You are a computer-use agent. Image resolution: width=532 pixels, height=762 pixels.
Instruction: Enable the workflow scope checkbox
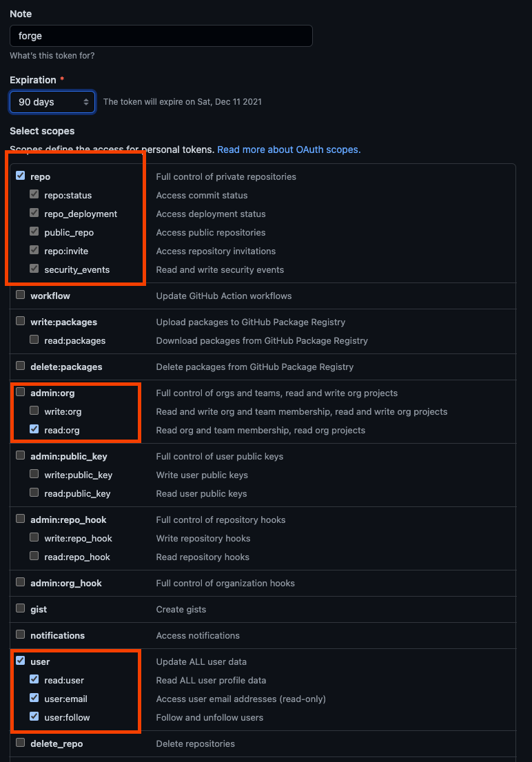pos(21,294)
